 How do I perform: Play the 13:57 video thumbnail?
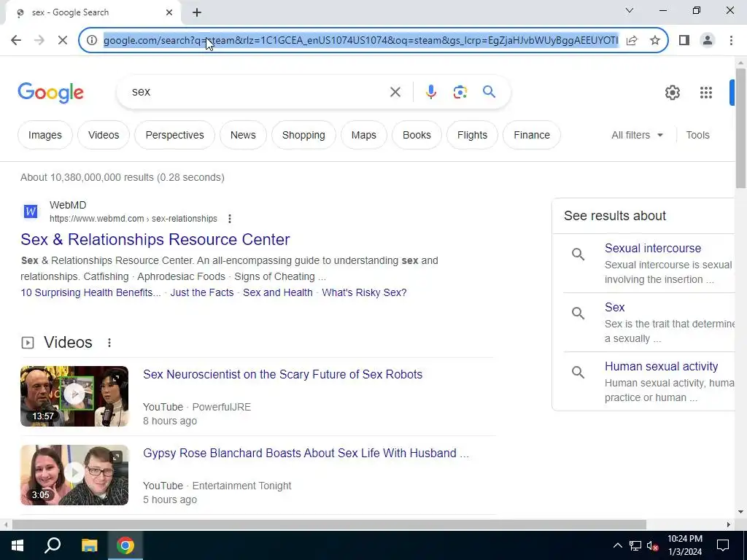pyautogui.click(x=74, y=396)
